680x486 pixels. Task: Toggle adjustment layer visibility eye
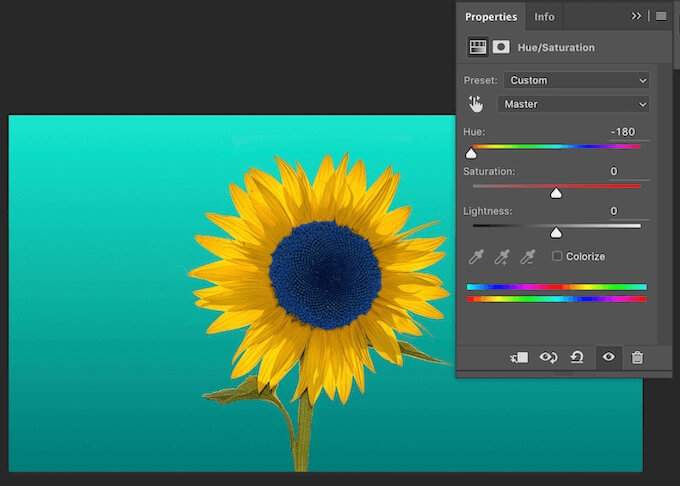(608, 357)
